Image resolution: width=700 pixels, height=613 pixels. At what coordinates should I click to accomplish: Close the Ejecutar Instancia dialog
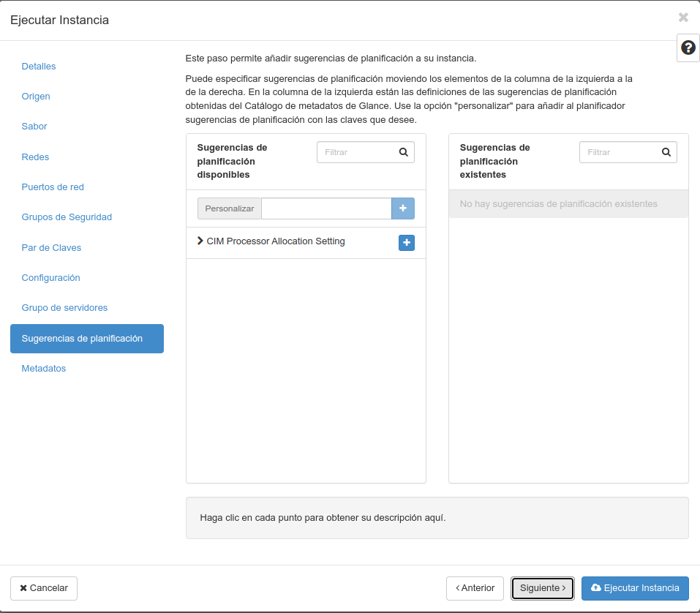coord(683,18)
